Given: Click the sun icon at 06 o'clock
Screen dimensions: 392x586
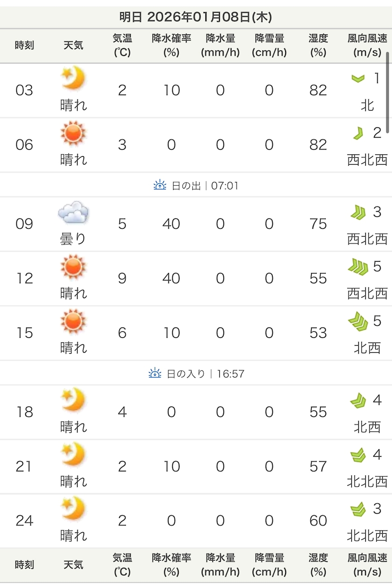Looking at the screenshot, I should click(73, 133).
